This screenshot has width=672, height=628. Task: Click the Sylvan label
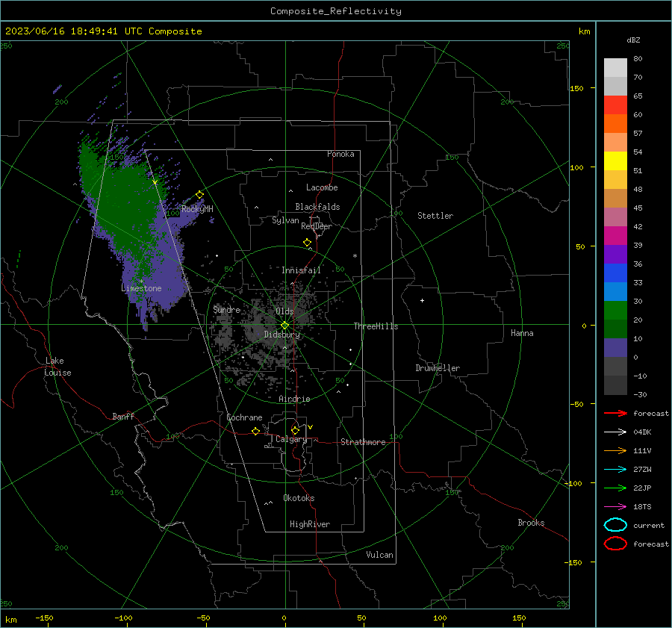click(x=285, y=220)
